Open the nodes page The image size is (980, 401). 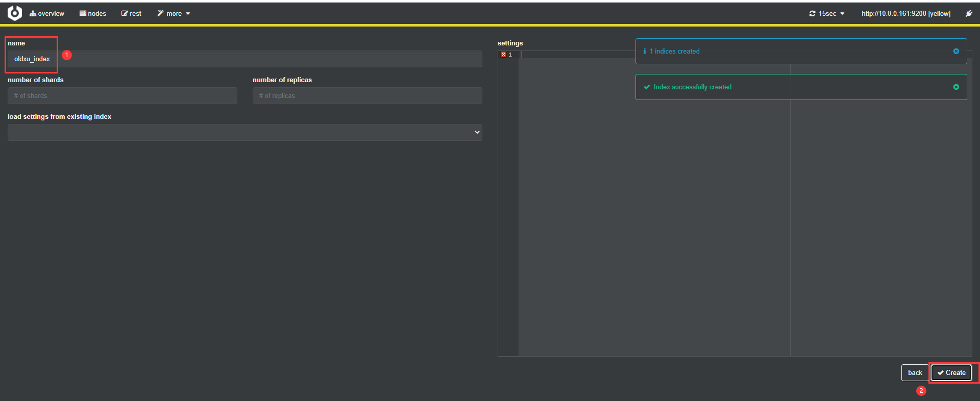[93, 14]
